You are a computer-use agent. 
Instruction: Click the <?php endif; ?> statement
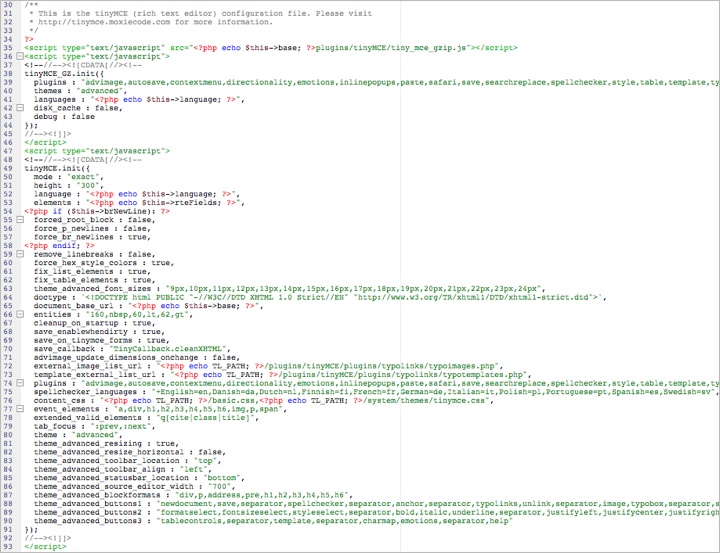[x=59, y=246]
